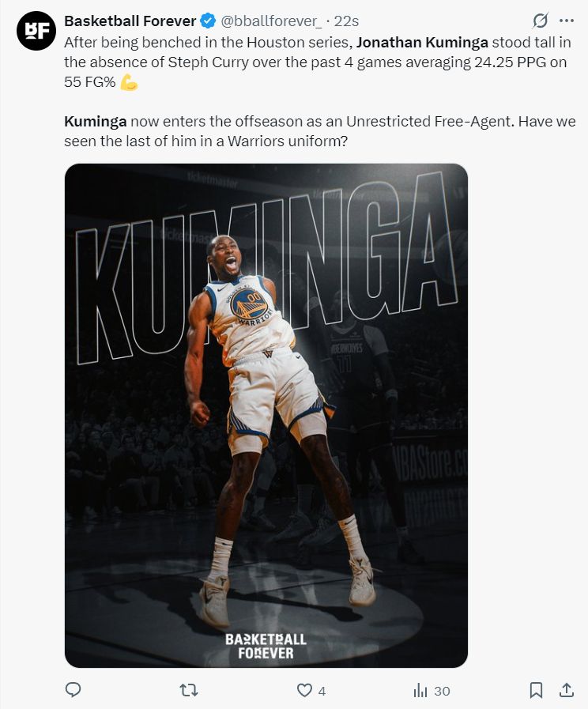Click the tweet text about Jonathan Kuminga
Viewport: 588px width, 709px height.
(319, 92)
